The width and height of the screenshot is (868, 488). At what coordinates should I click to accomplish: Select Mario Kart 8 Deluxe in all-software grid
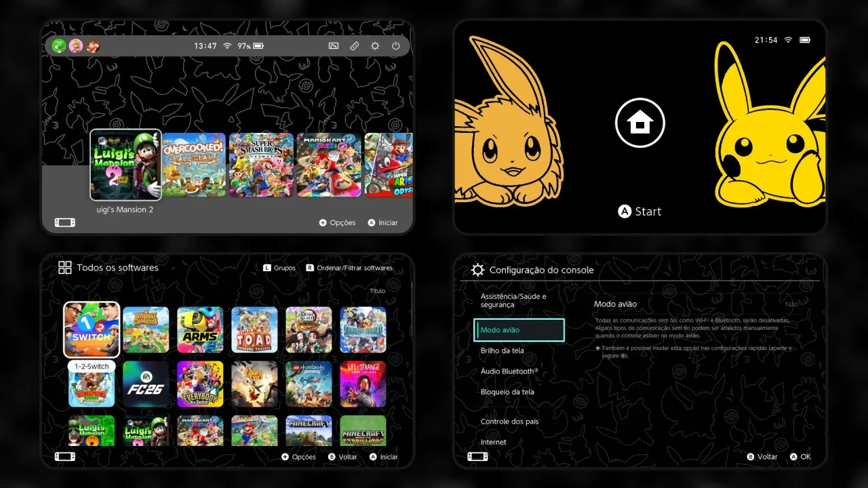coord(200,430)
